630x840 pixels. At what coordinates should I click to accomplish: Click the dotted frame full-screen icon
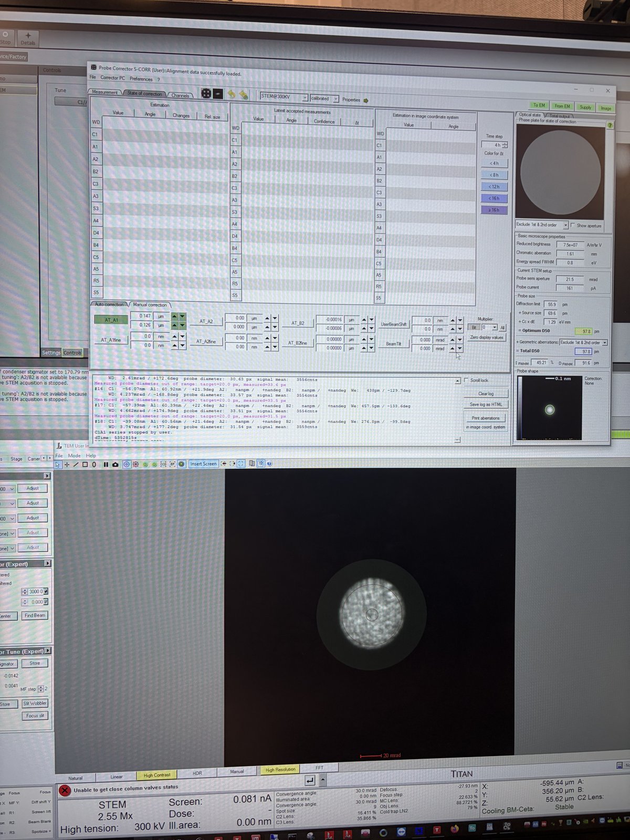[241, 464]
